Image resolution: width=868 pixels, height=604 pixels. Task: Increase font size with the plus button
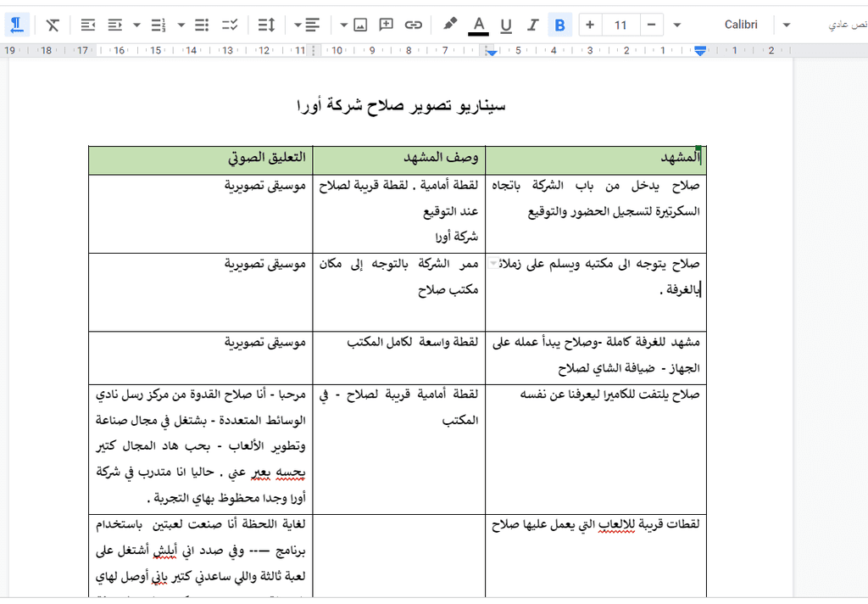(x=590, y=25)
